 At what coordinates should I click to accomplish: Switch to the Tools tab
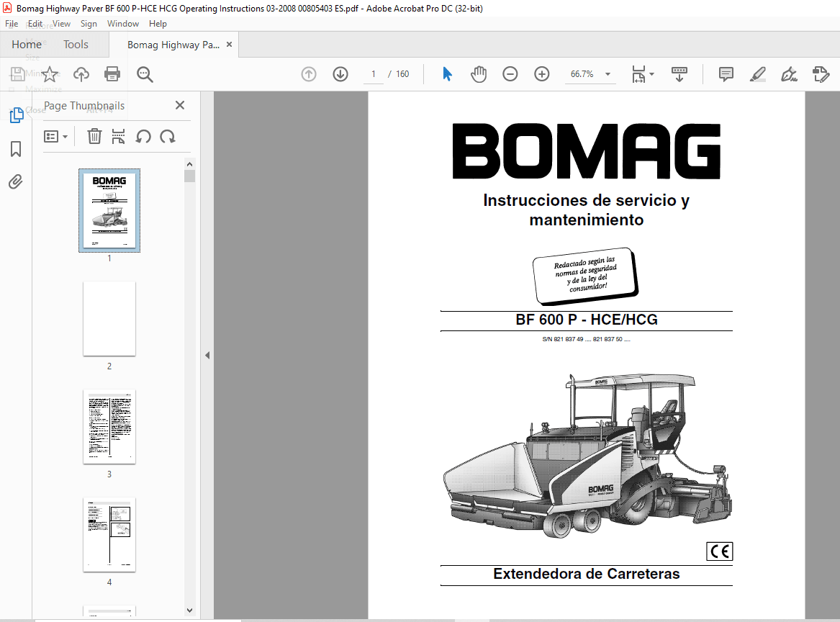[76, 44]
